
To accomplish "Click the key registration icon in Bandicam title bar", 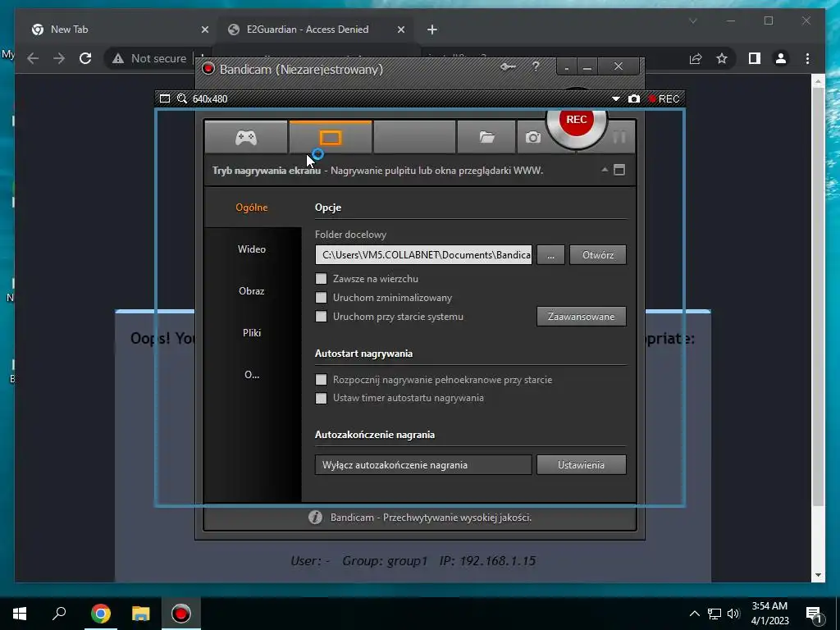I will click(x=508, y=67).
